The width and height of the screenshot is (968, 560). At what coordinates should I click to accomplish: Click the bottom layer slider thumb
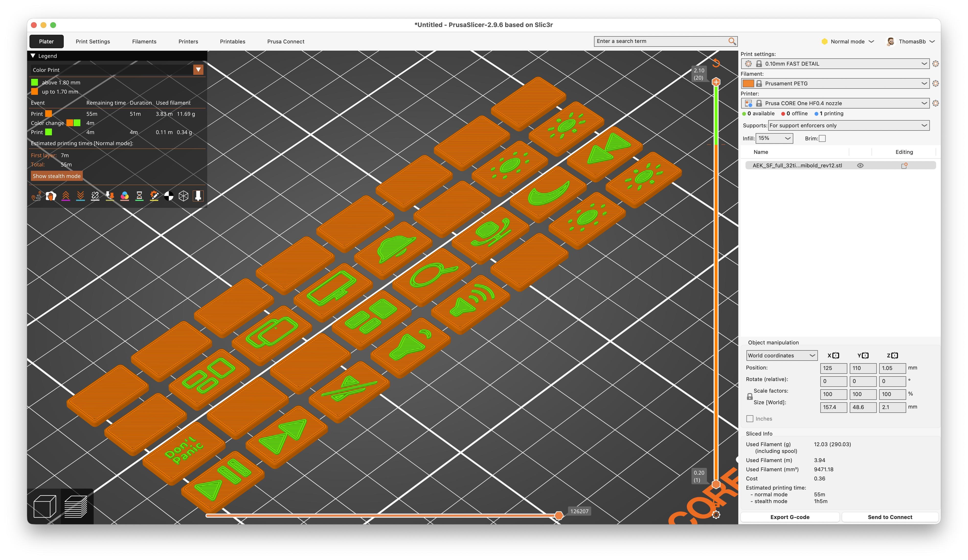pyautogui.click(x=716, y=484)
